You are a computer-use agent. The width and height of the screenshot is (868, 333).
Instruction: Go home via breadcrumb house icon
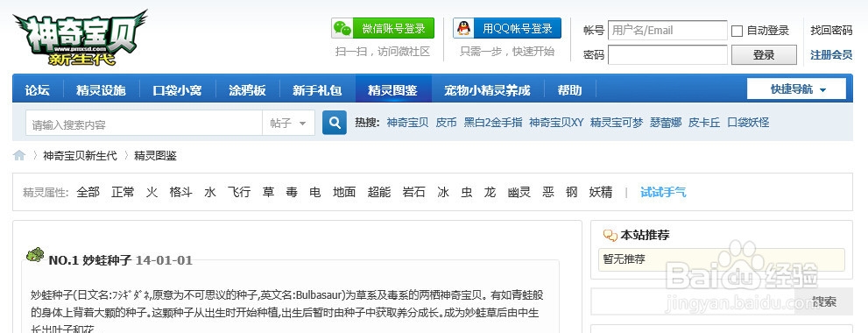[19, 156]
